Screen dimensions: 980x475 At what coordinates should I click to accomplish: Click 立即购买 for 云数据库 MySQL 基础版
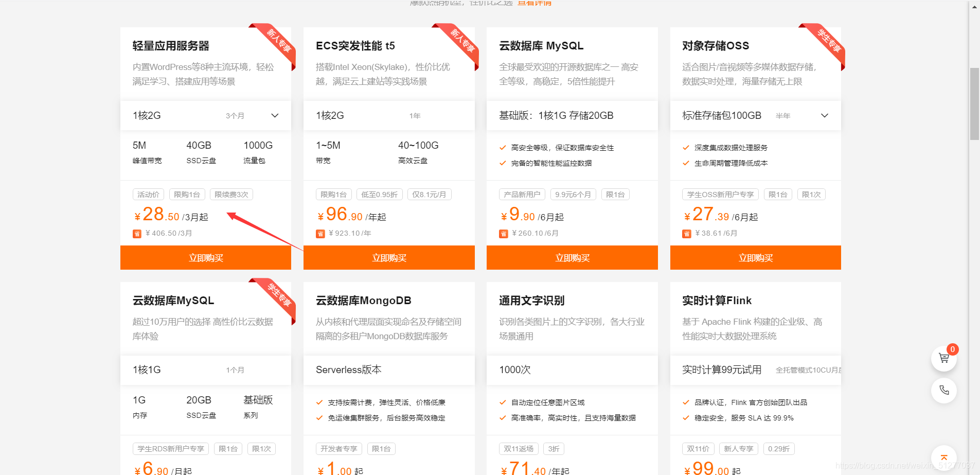click(572, 258)
